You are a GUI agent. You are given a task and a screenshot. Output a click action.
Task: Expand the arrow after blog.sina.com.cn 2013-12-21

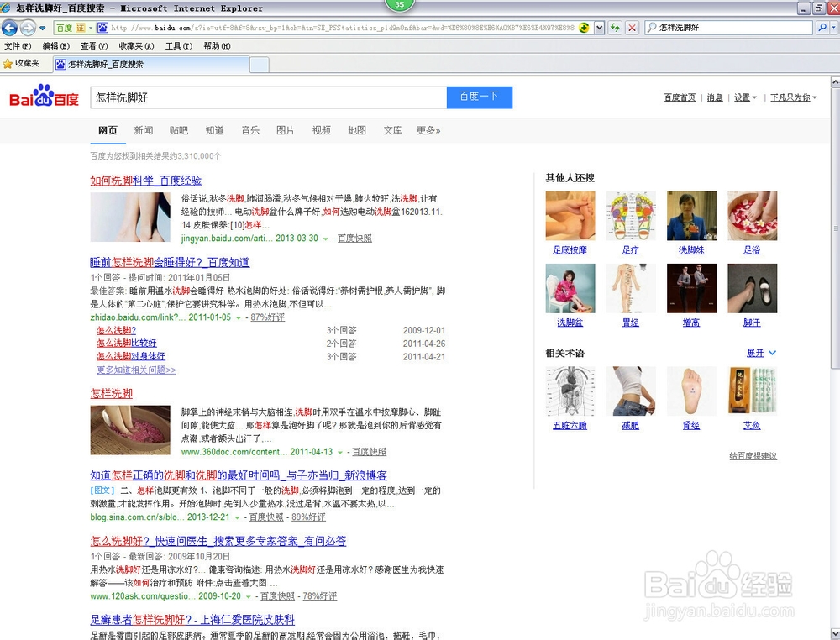[237, 518]
